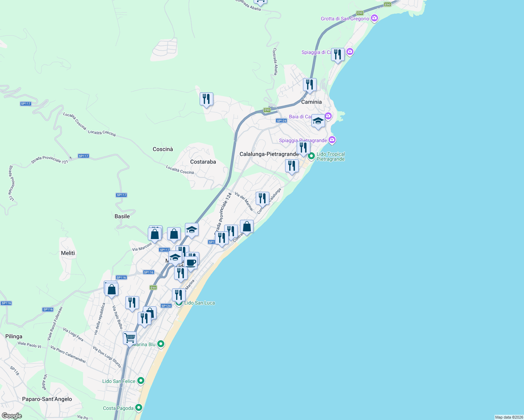Click the shopping cart supermarket icon above Marina Blu
The width and height of the screenshot is (524, 420).
point(129,338)
